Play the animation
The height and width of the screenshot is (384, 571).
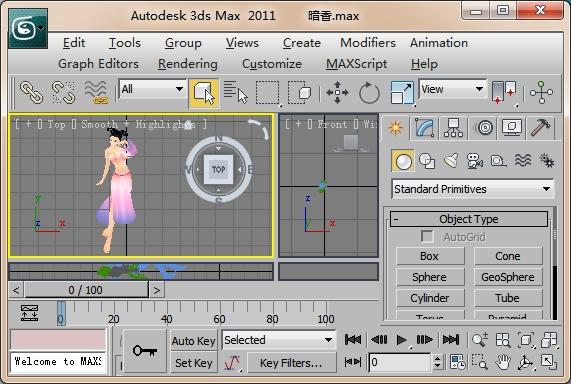pyautogui.click(x=401, y=340)
